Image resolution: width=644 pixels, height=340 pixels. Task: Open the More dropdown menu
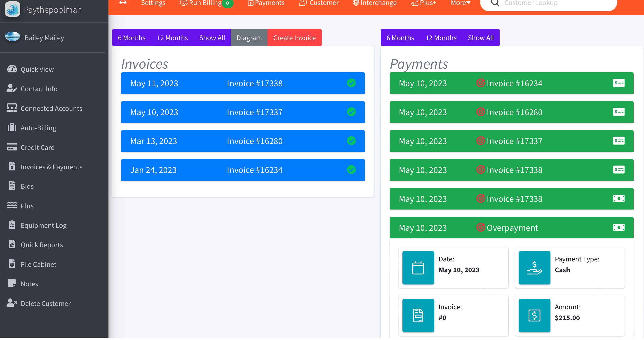point(460,3)
